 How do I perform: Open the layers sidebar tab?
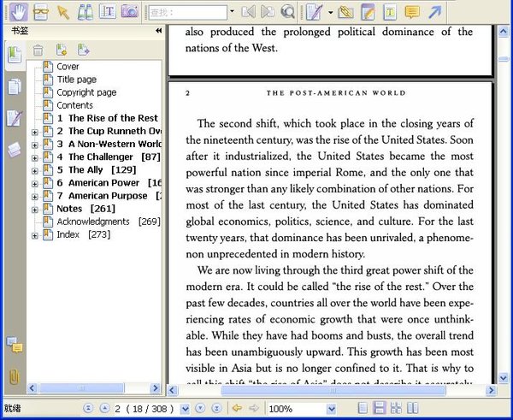click(x=15, y=150)
